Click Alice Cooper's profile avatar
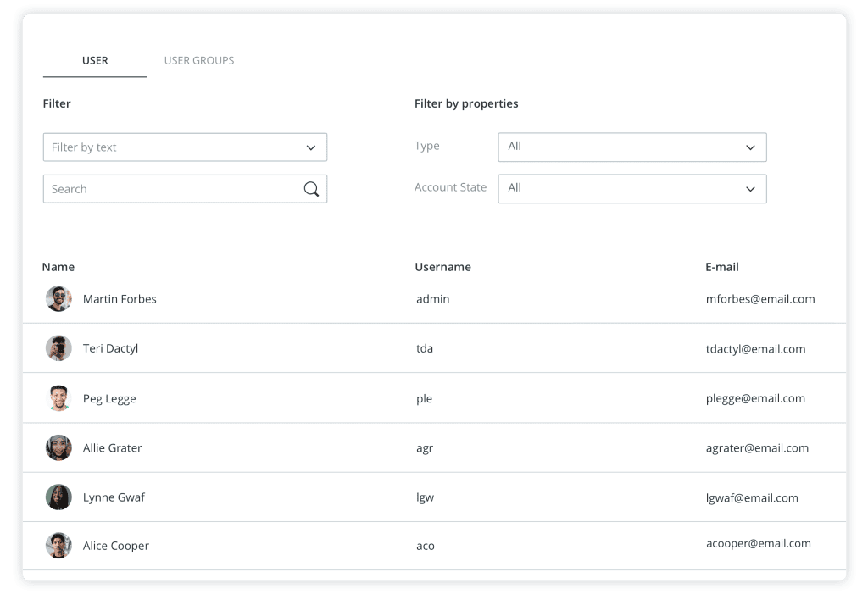This screenshot has height=594, width=868. pos(58,545)
